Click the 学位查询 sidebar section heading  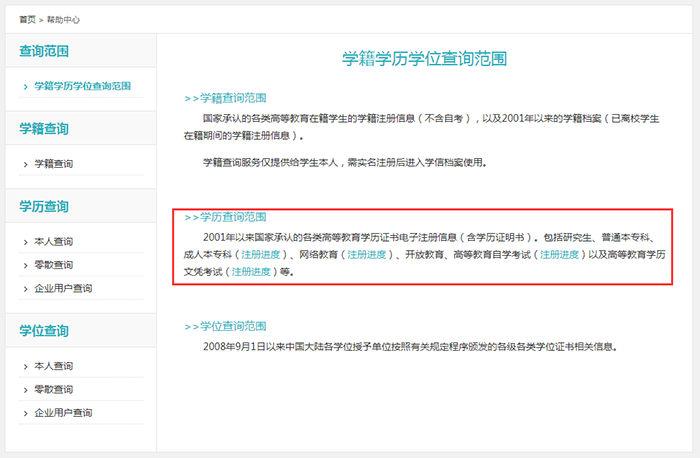(x=44, y=331)
